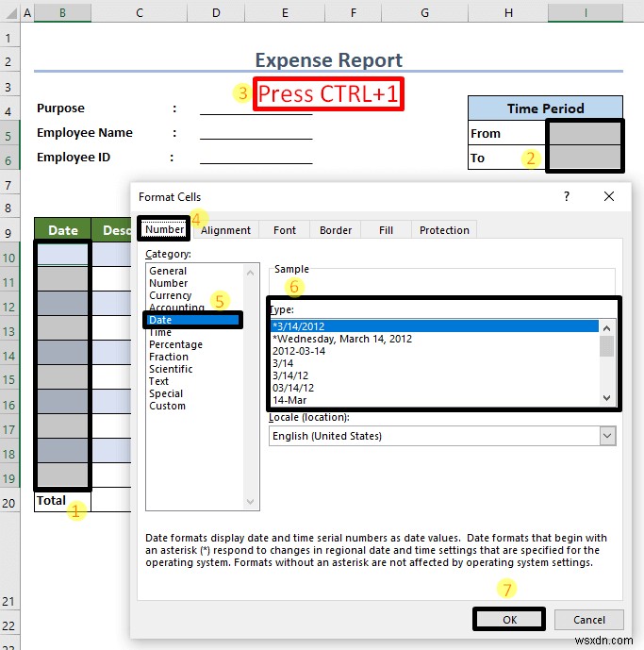Select Scientific category
Screen dimensions: 644x650
pos(171,369)
